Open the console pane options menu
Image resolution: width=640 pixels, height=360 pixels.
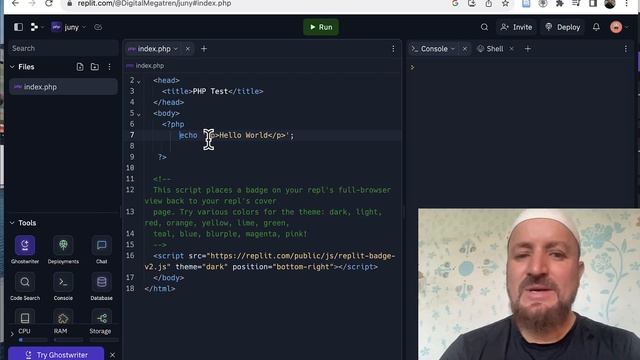click(626, 49)
